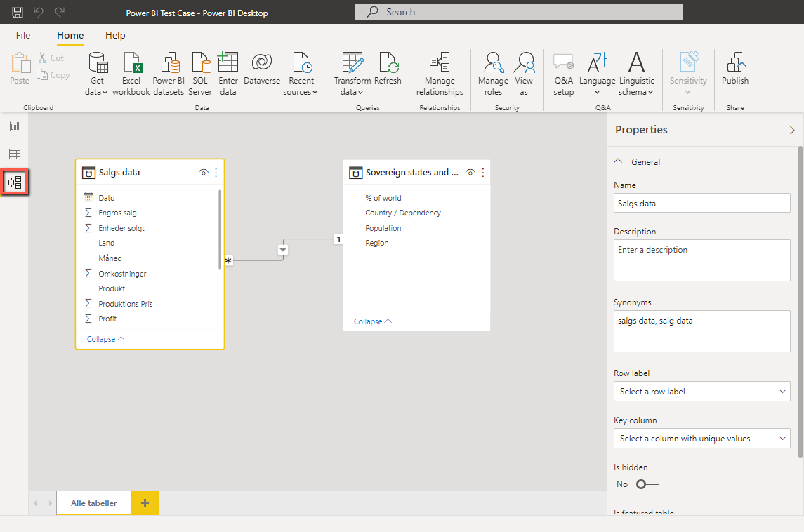The width and height of the screenshot is (804, 532).
Task: Toggle visibility of Sovereign states table
Action: tap(470, 173)
